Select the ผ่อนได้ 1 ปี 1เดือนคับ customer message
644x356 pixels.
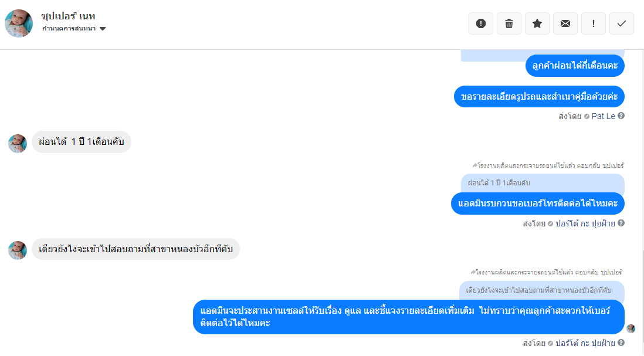tap(82, 142)
